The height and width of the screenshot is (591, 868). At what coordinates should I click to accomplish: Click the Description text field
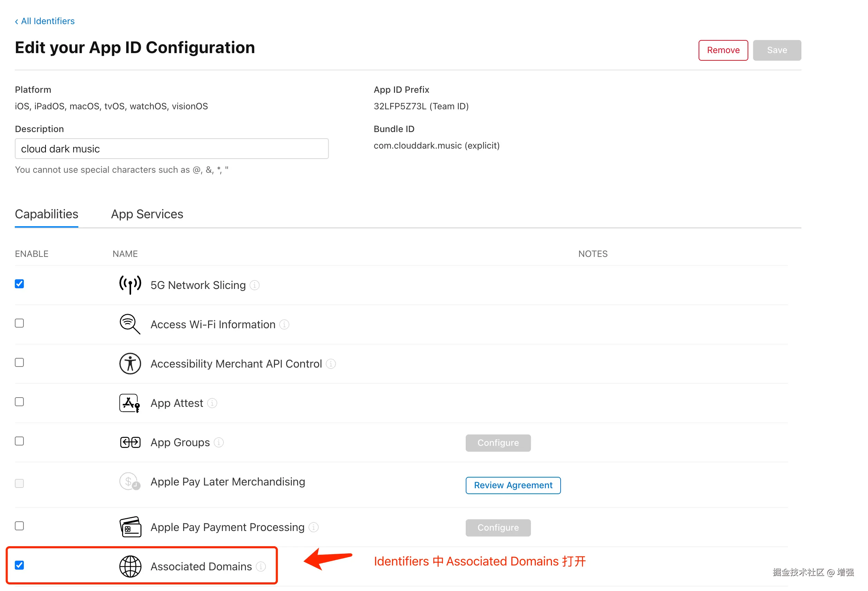171,149
